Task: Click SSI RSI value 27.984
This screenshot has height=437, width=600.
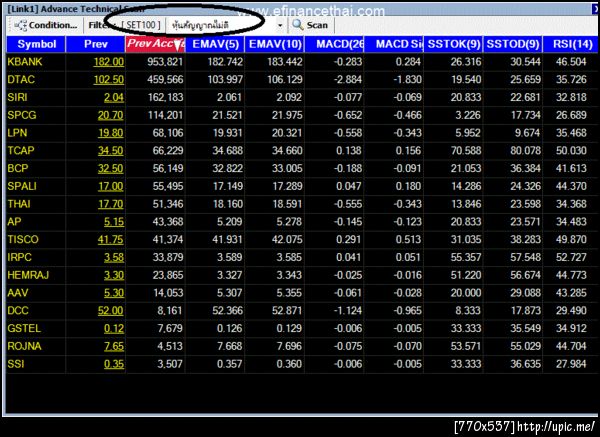Action: pos(571,364)
